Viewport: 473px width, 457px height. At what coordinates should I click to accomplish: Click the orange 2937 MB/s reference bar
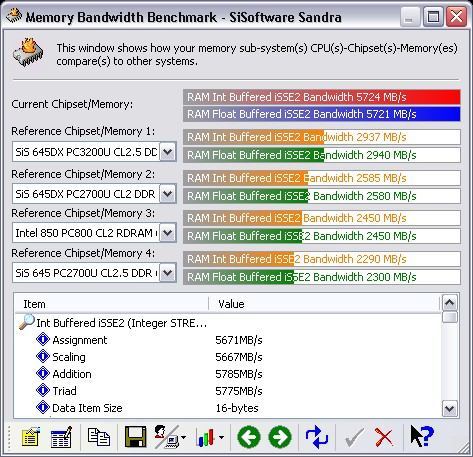pos(322,137)
